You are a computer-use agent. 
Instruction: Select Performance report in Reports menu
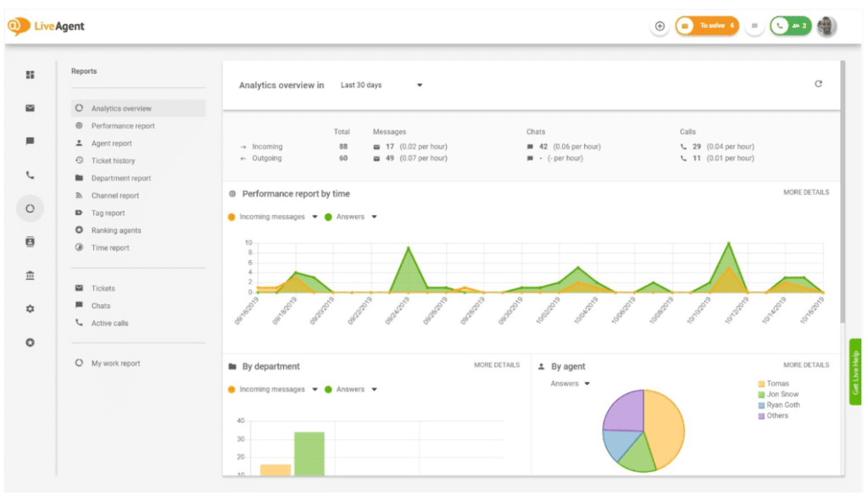(x=123, y=126)
